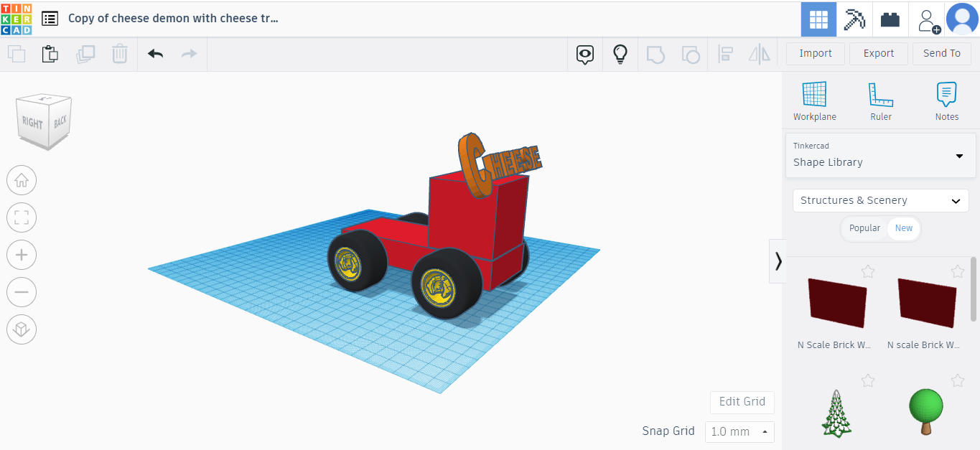Click the Group shapes icon

click(x=655, y=54)
